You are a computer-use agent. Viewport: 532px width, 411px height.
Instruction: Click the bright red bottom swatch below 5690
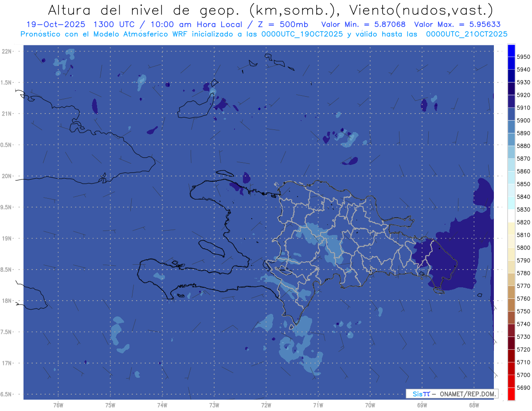511,394
